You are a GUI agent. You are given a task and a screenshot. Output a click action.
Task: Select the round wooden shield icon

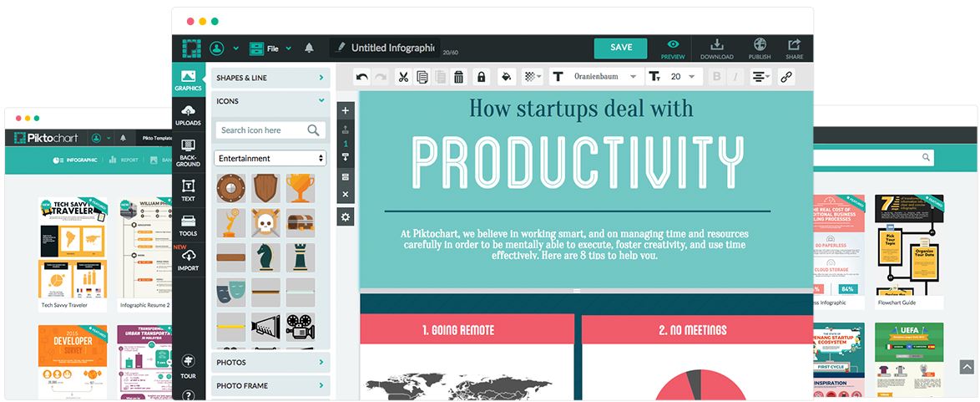(x=231, y=188)
